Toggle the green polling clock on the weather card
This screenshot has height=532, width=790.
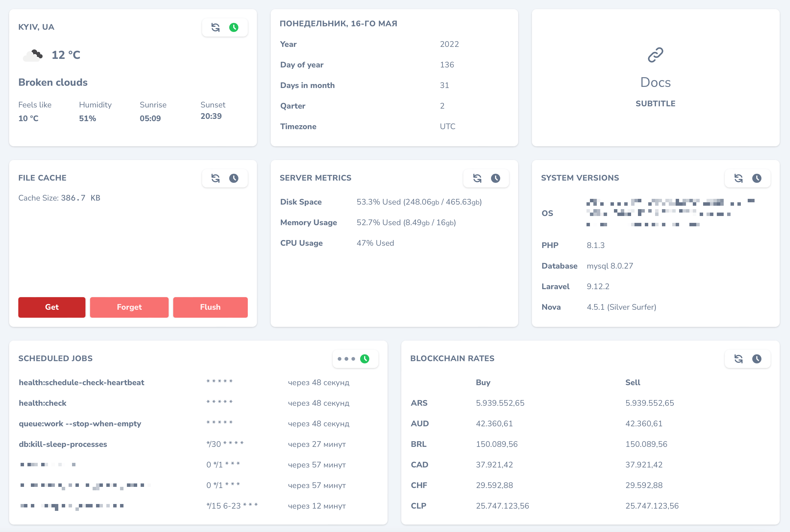(234, 27)
